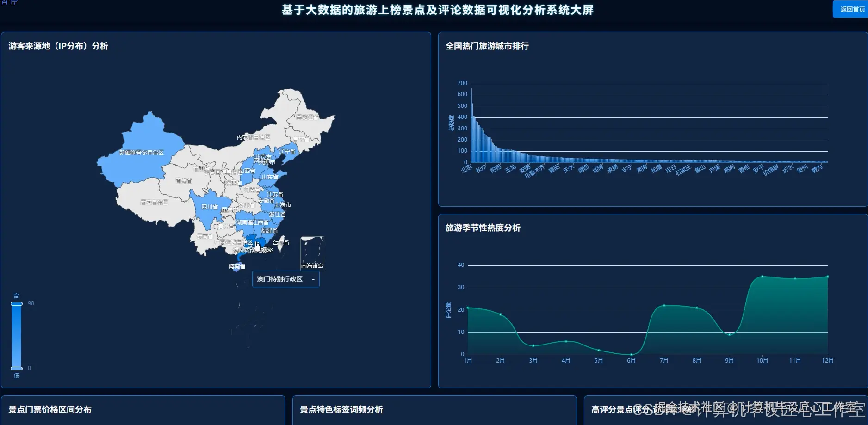Viewport: 868px width, 425px height.
Task: Click the 乌鲁木齐 label on city chart axis
Action: [x=535, y=171]
